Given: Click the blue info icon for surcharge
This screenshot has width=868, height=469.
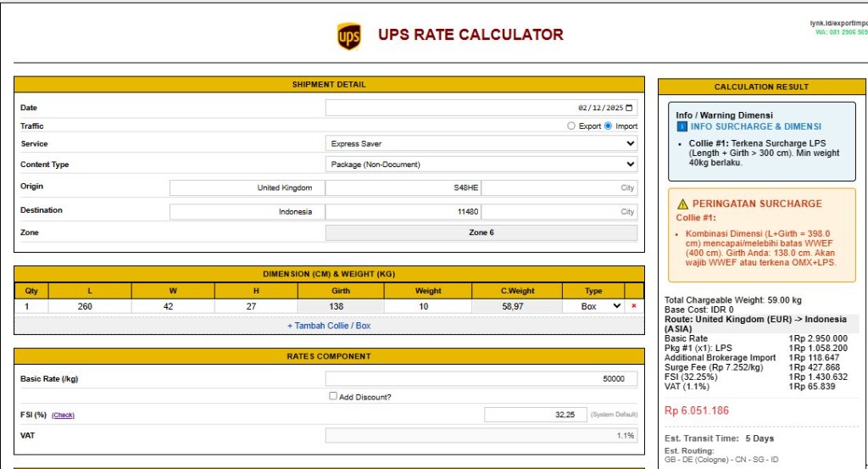Looking at the screenshot, I should coord(682,126).
